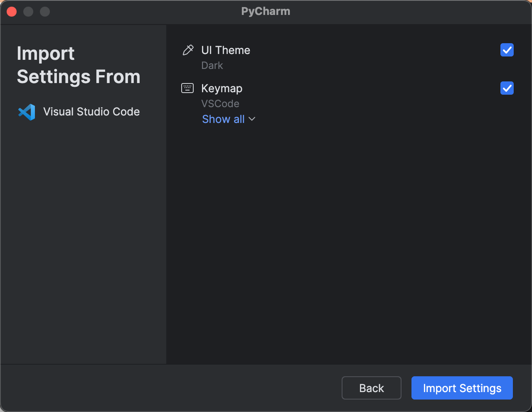Select the VSCode keymap subtitle text
The height and width of the screenshot is (412, 532).
point(220,103)
